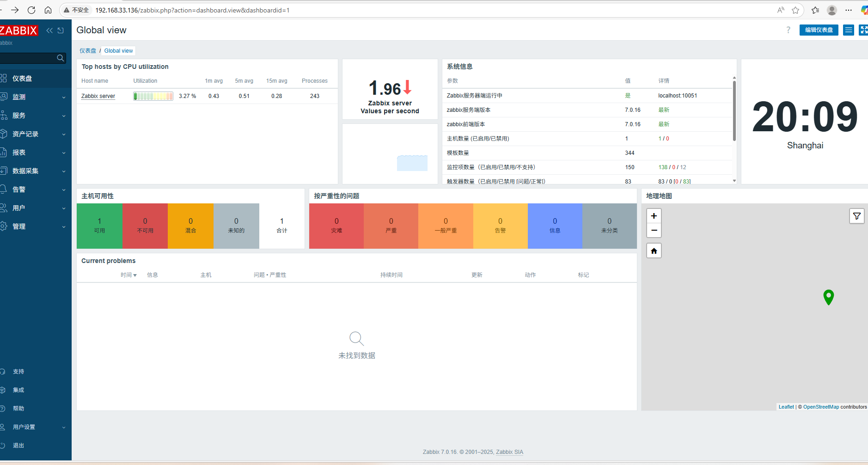Click the sidebar hide/auto-hide icon
This screenshot has height=465, width=868.
click(61, 31)
